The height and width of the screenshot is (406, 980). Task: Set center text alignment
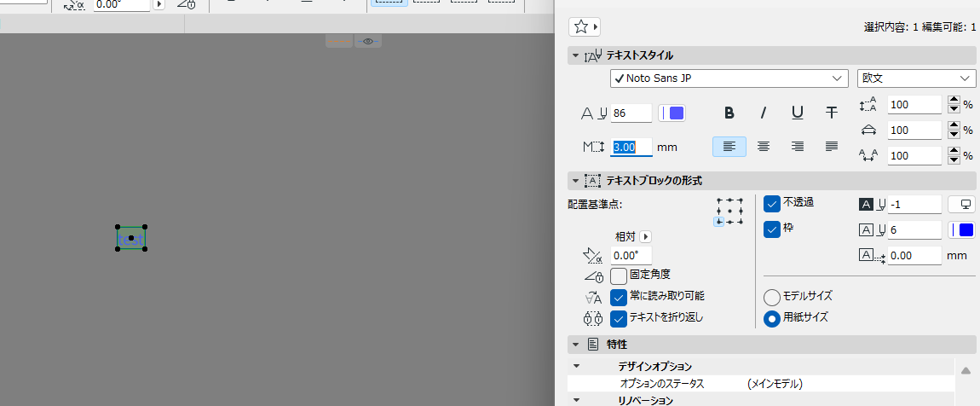point(764,147)
